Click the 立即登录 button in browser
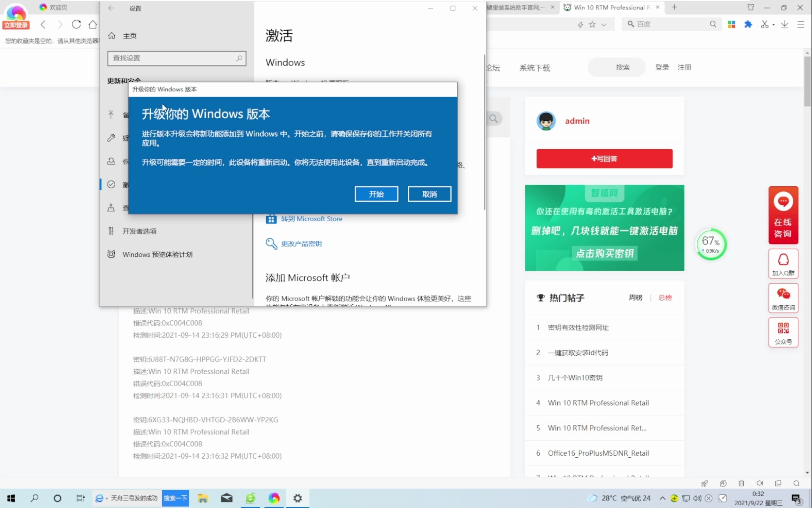The image size is (812, 508). point(16,25)
